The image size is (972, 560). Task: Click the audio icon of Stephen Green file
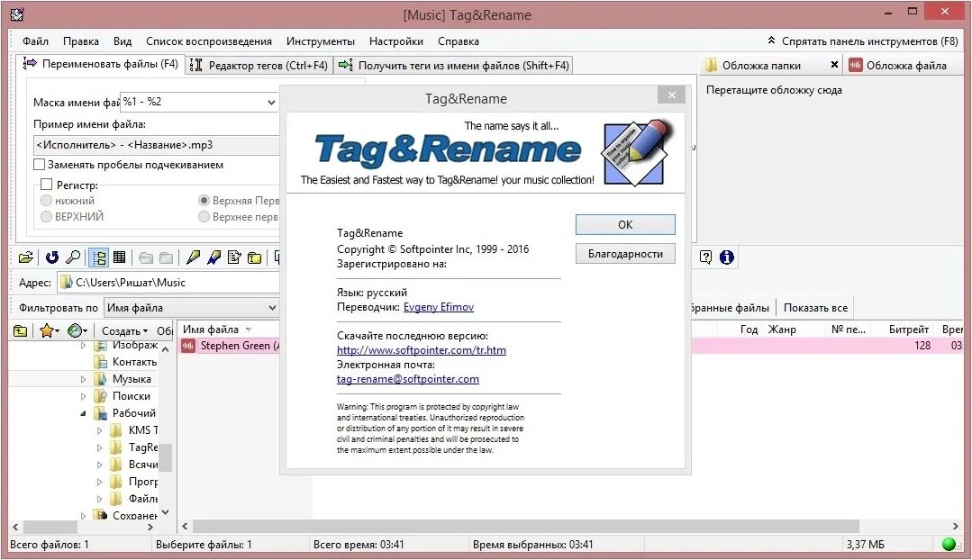[188, 346]
